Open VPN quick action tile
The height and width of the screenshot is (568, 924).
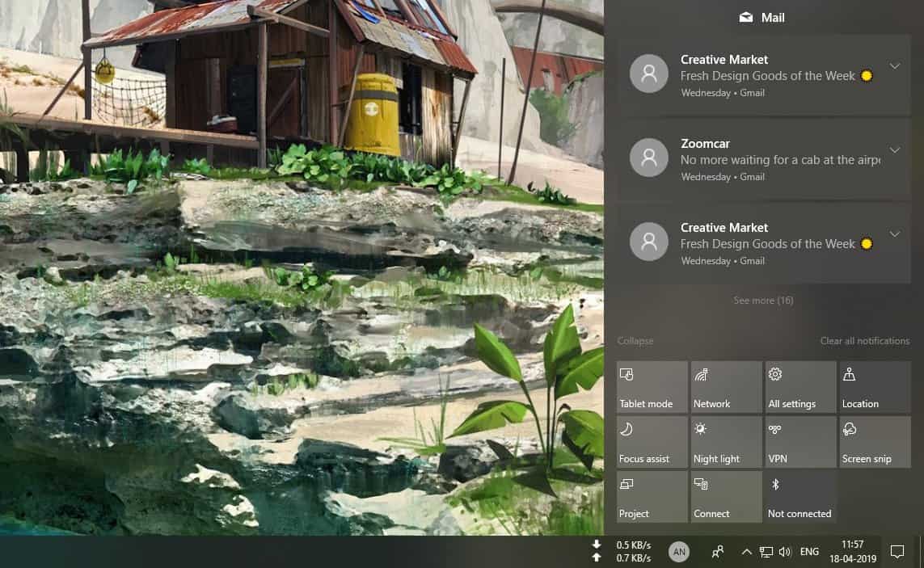click(800, 442)
